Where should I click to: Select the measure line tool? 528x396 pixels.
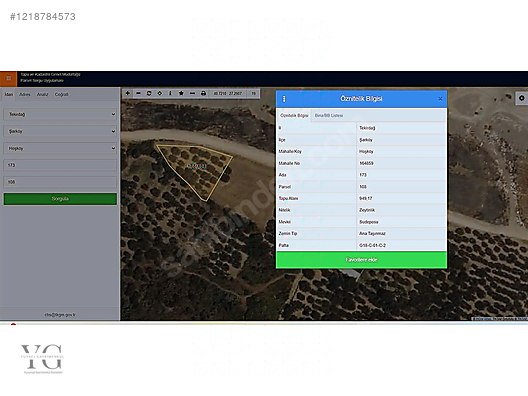(x=192, y=93)
